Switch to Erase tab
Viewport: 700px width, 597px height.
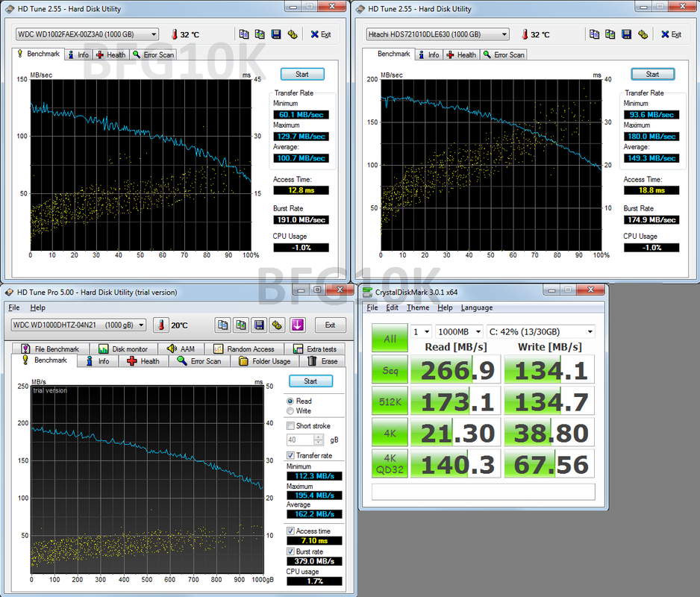(x=323, y=360)
